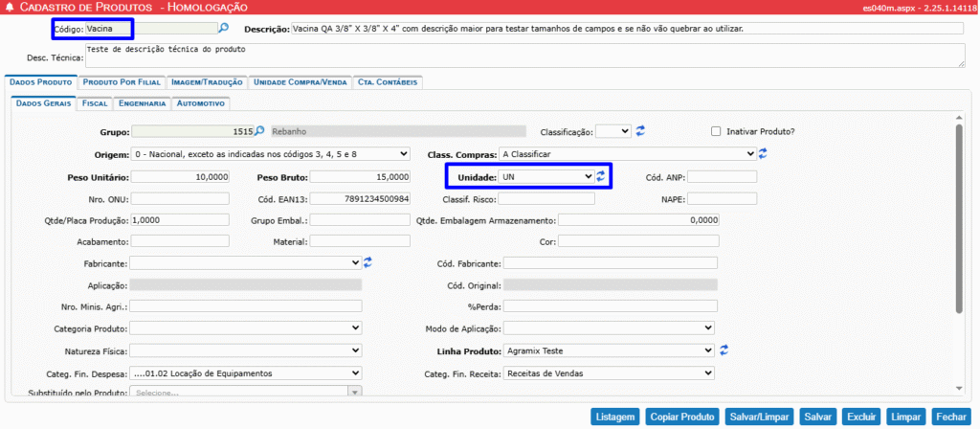Click the bell icon in the title bar
Image resolution: width=980 pixels, height=429 pixels.
pyautogui.click(x=9, y=8)
